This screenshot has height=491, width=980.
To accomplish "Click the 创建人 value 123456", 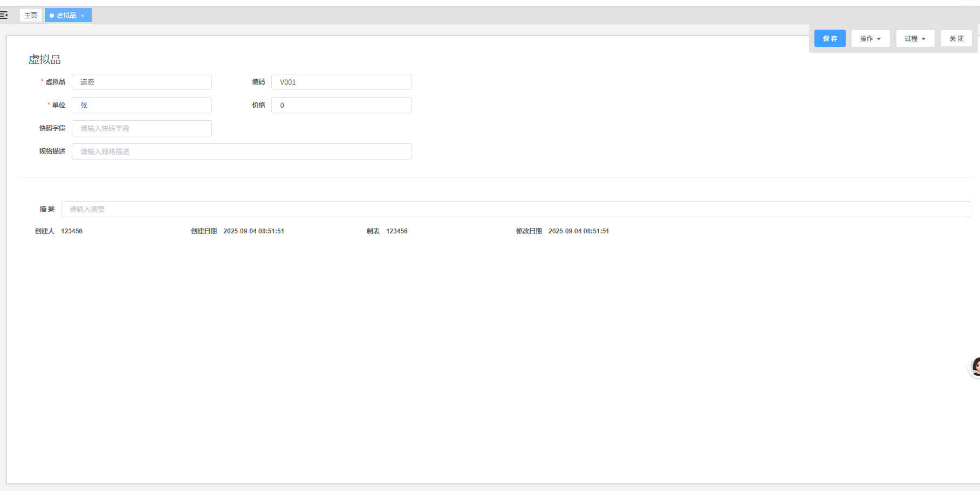I will point(72,231).
